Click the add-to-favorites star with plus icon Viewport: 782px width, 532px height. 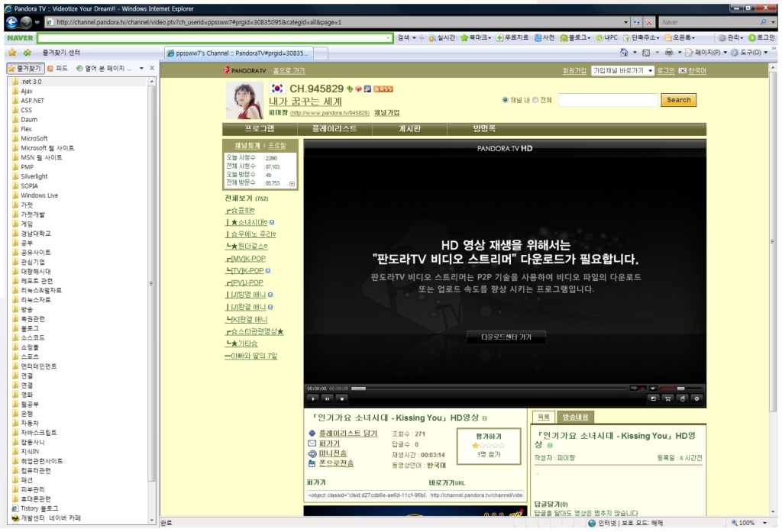pyautogui.click(x=27, y=53)
